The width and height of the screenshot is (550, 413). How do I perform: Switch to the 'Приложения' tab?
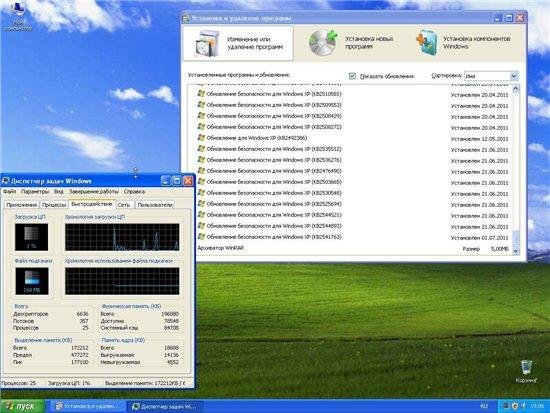click(x=22, y=205)
